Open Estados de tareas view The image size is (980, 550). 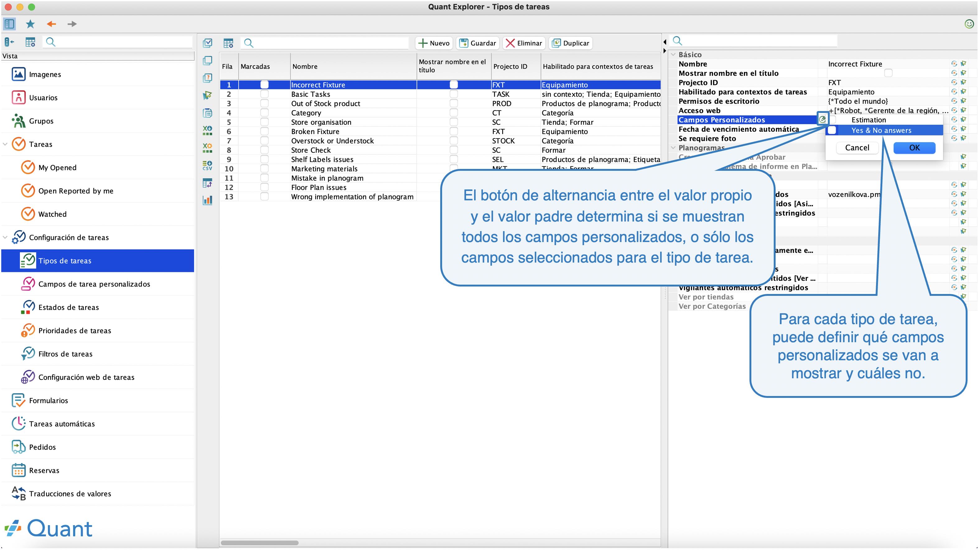point(97,307)
